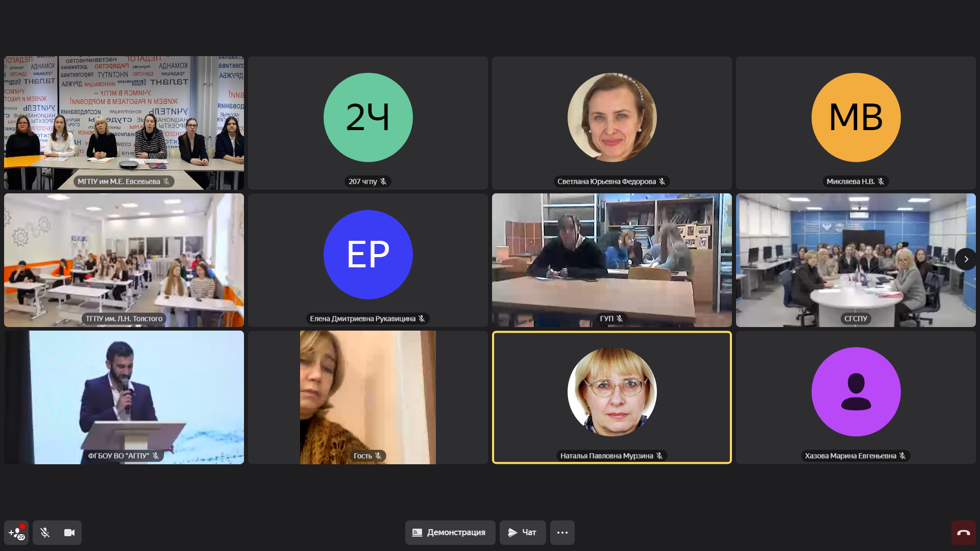Click the СГСПУ name label
Viewport: 980px width, 551px height.
855,319
